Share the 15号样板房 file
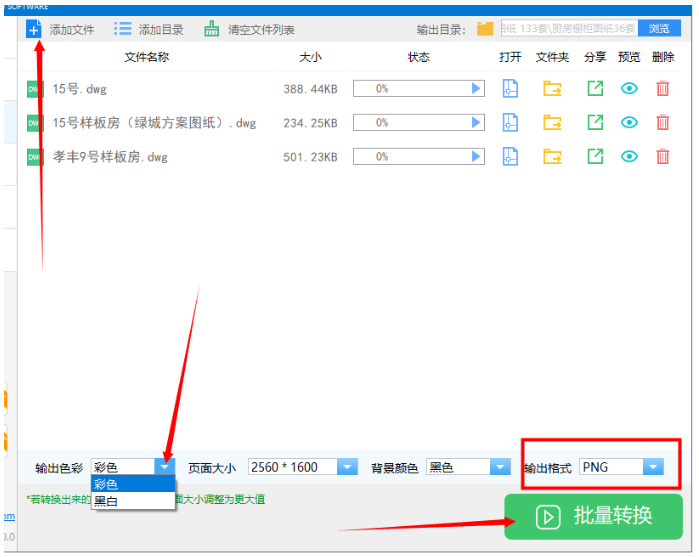699x557 pixels. [595, 122]
